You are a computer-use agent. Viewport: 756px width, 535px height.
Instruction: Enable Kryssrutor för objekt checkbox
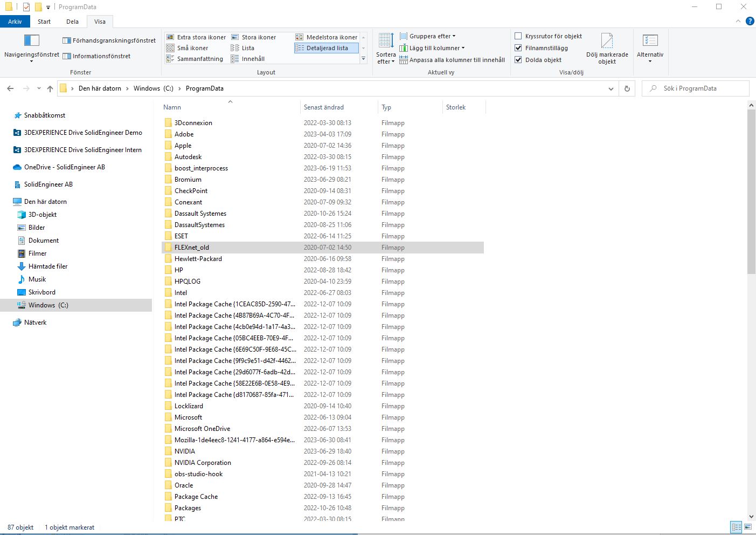(518, 36)
